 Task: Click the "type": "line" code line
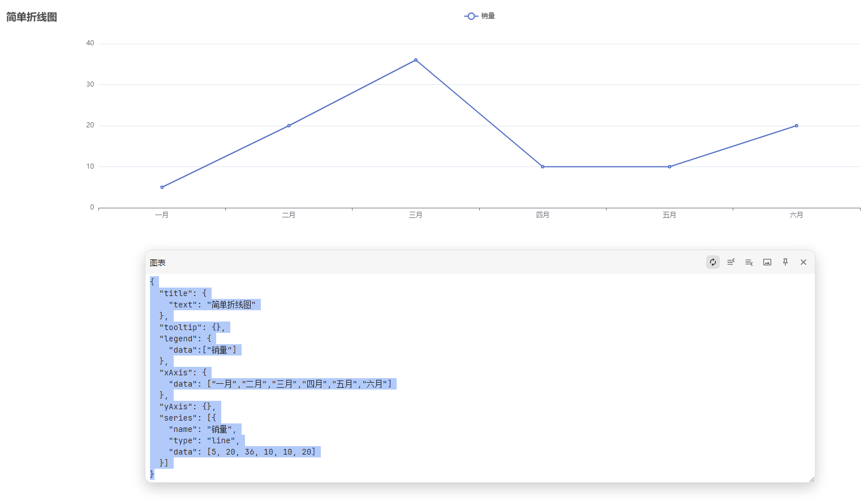click(204, 441)
